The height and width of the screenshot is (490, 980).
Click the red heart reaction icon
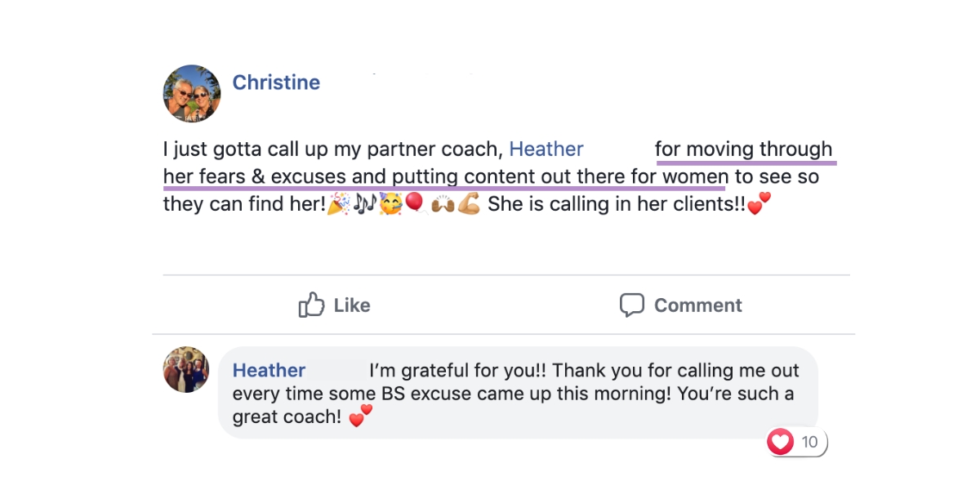(781, 443)
